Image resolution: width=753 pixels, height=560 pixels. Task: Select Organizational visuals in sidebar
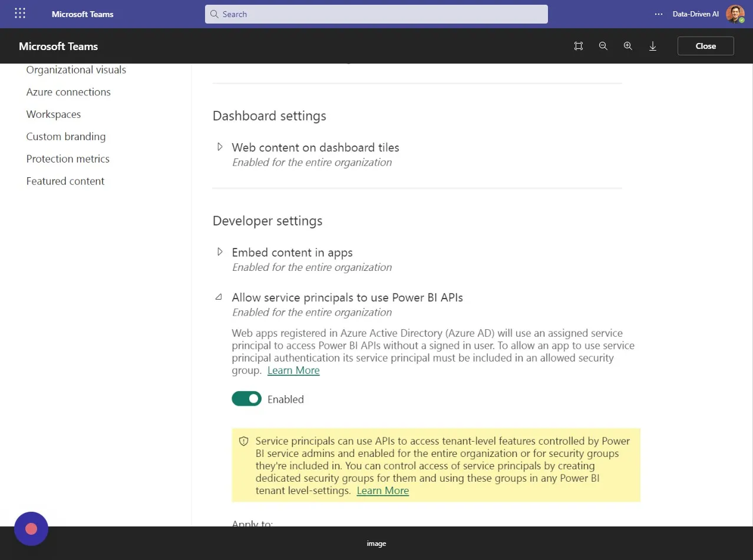click(76, 69)
